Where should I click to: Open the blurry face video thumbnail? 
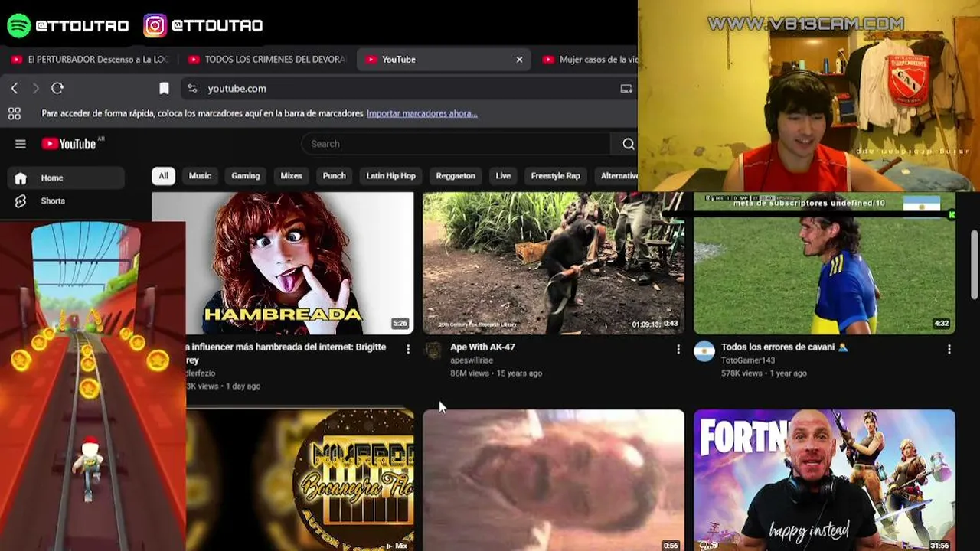tap(554, 481)
